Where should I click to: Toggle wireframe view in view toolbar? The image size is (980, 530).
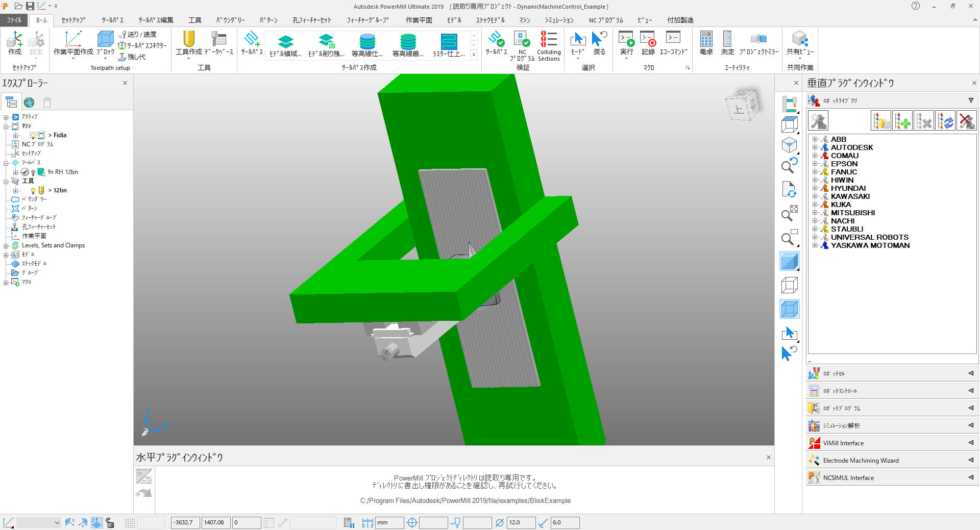point(790,285)
